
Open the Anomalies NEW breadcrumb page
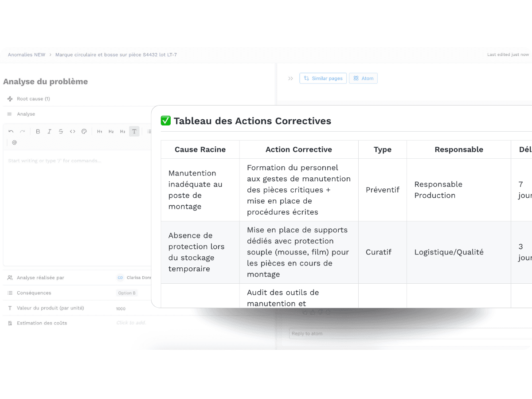coord(27,55)
